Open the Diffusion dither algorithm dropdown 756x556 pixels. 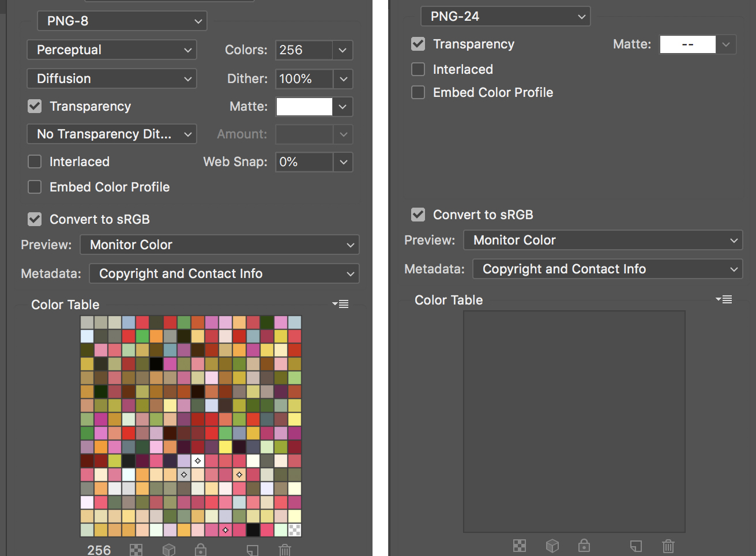pos(112,79)
